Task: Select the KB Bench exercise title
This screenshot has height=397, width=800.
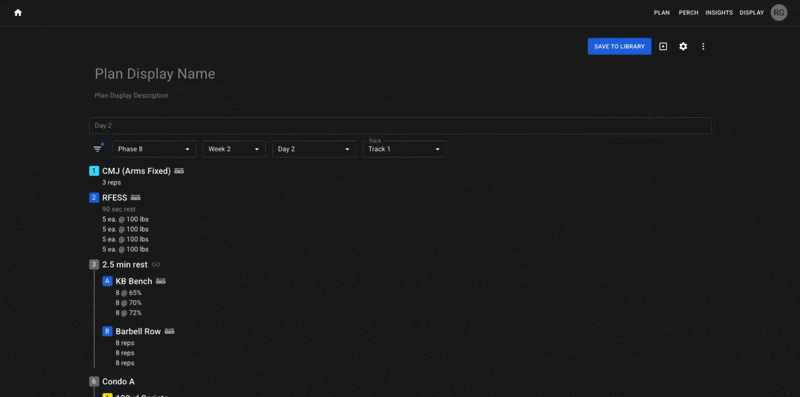Action: tap(134, 281)
